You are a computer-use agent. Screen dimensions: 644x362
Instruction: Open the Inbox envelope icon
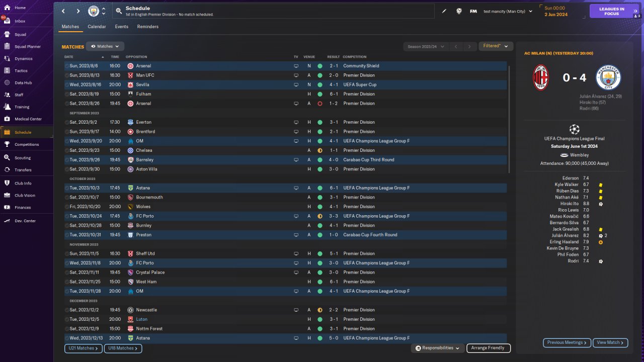[x=7, y=21]
